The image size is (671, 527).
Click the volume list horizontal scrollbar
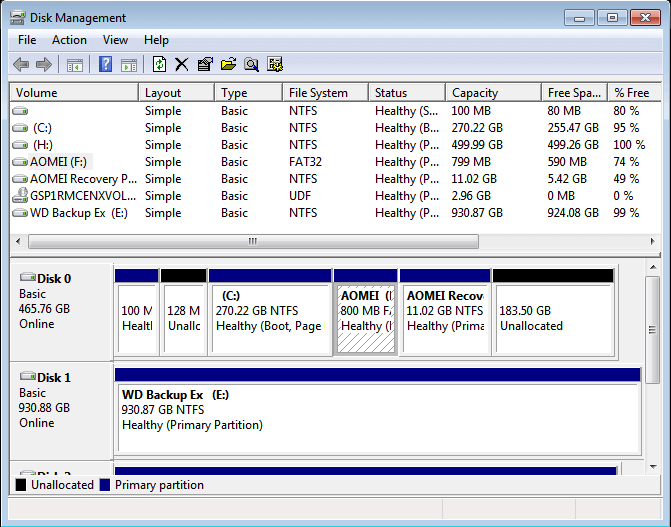pos(252,241)
